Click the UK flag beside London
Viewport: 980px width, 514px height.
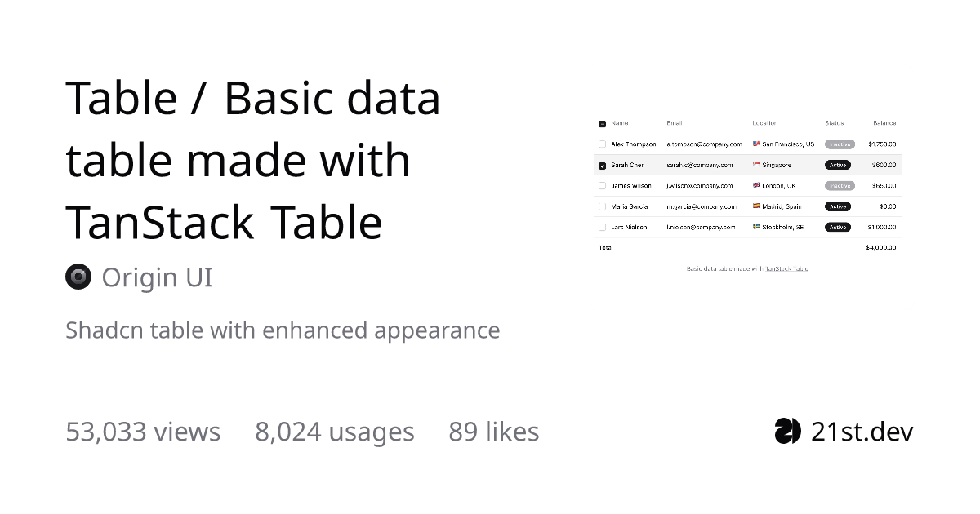pos(756,186)
